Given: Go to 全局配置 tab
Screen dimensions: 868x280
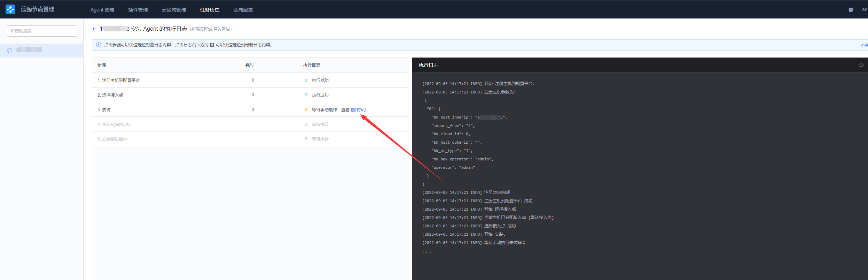Looking at the screenshot, I should point(243,10).
